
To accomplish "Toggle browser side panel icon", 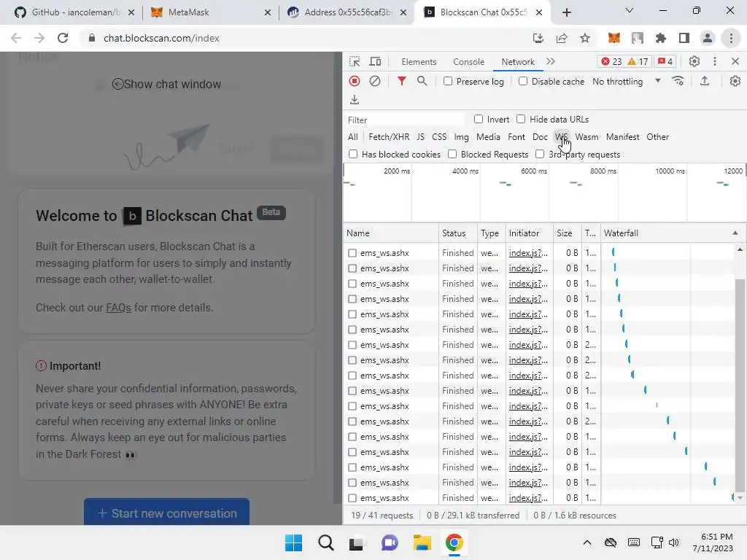I will coord(684,38).
